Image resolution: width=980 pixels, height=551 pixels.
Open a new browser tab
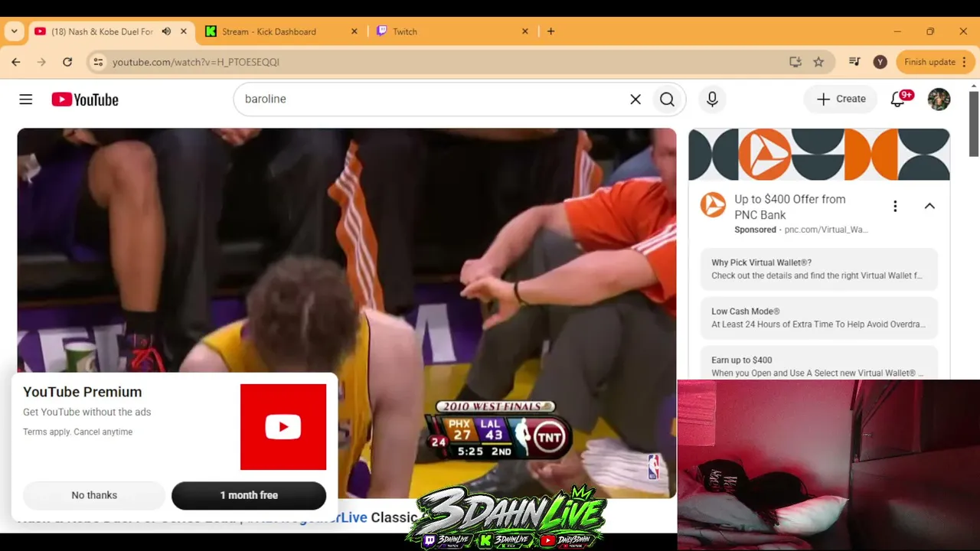click(550, 31)
